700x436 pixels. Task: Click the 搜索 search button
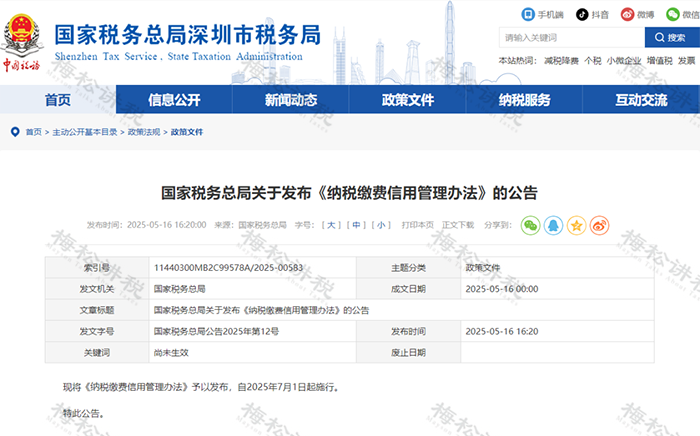pyautogui.click(x=672, y=37)
